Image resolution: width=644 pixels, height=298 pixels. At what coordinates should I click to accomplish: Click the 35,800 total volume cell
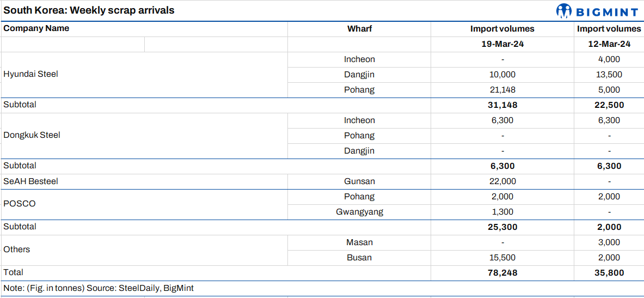pos(609,273)
